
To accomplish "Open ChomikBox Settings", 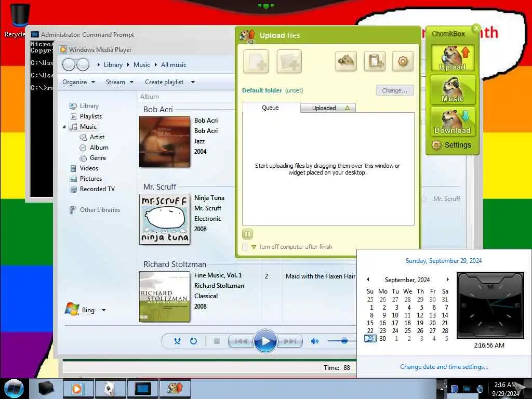I will (451, 145).
